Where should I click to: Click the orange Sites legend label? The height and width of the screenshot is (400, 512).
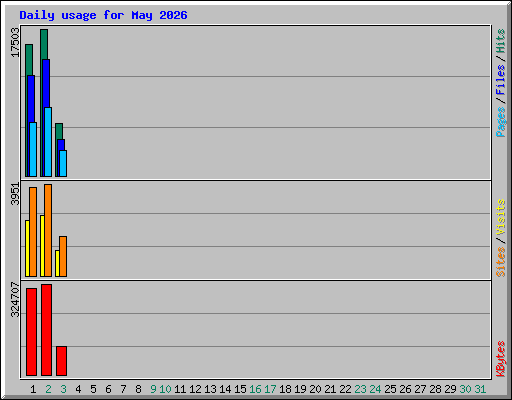point(500,262)
